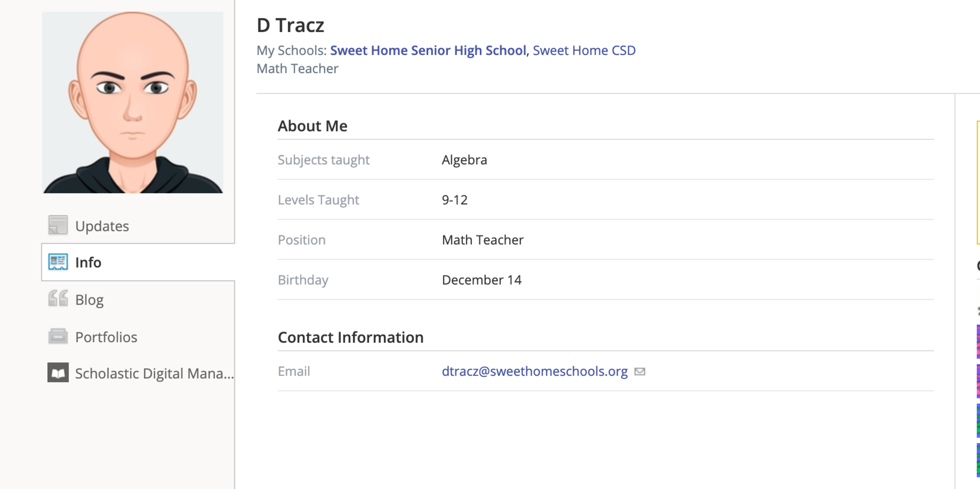This screenshot has height=489, width=980.
Task: Click the Blog quotation-marks icon
Action: tap(58, 299)
